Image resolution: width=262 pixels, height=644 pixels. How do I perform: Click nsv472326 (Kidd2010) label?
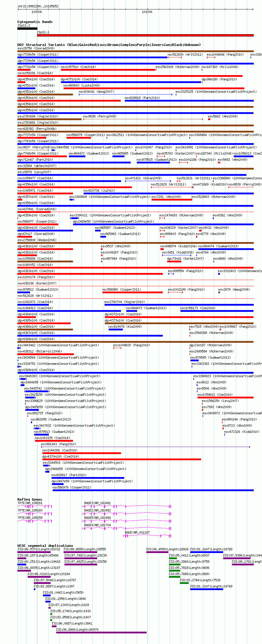[242, 432]
